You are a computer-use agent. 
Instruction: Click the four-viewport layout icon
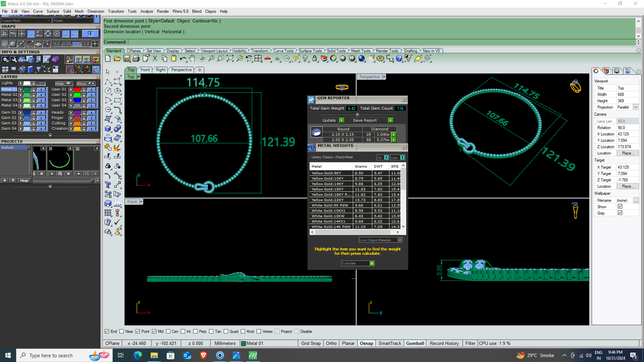(258, 59)
